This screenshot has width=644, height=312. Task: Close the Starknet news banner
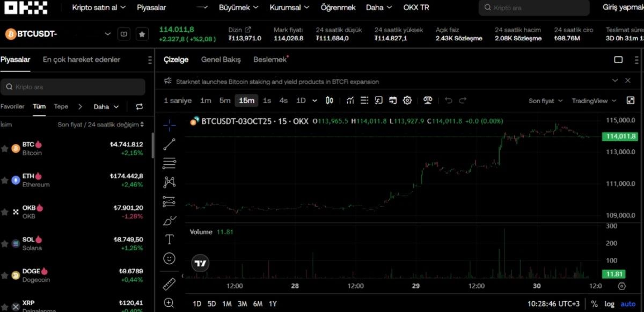click(x=628, y=80)
